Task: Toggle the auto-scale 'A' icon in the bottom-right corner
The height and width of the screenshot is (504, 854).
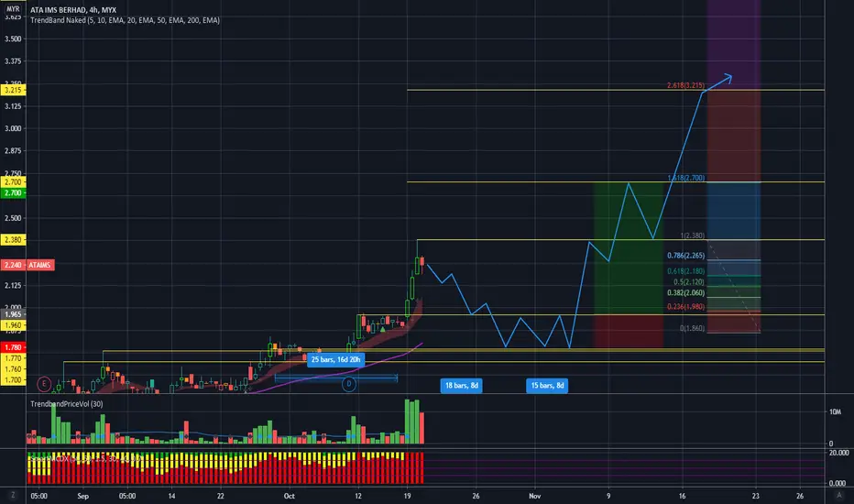Action: coord(839,495)
